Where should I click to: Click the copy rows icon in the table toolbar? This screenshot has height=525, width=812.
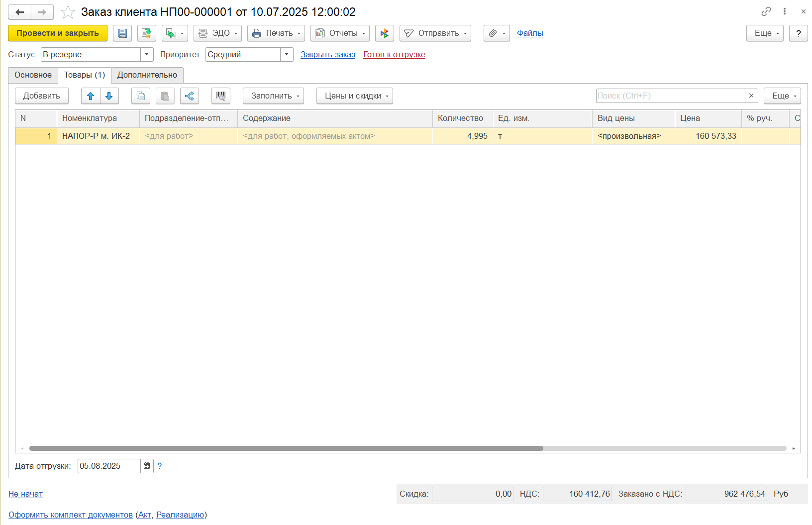[141, 96]
